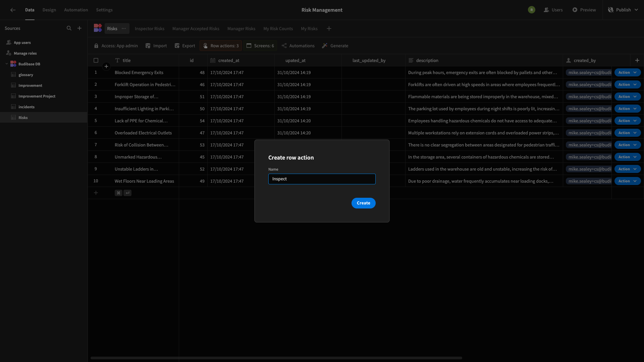Open Action dropdown for Wet Floors row
644x362 pixels.
pyautogui.click(x=628, y=181)
